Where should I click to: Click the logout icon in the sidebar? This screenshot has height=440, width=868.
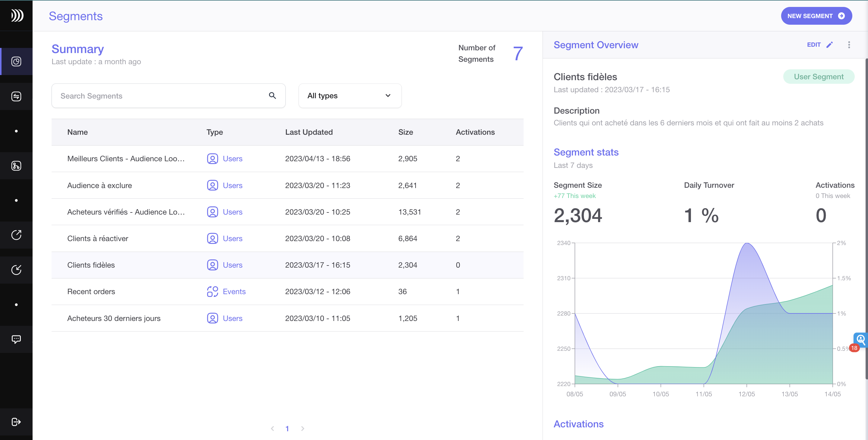pos(16,422)
